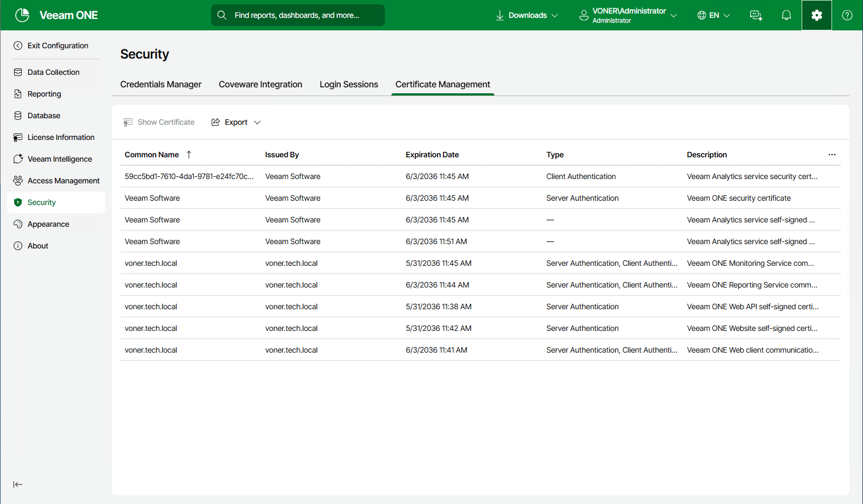Click the 6/3/2036 11:41 AM expiration date

pyautogui.click(x=436, y=350)
